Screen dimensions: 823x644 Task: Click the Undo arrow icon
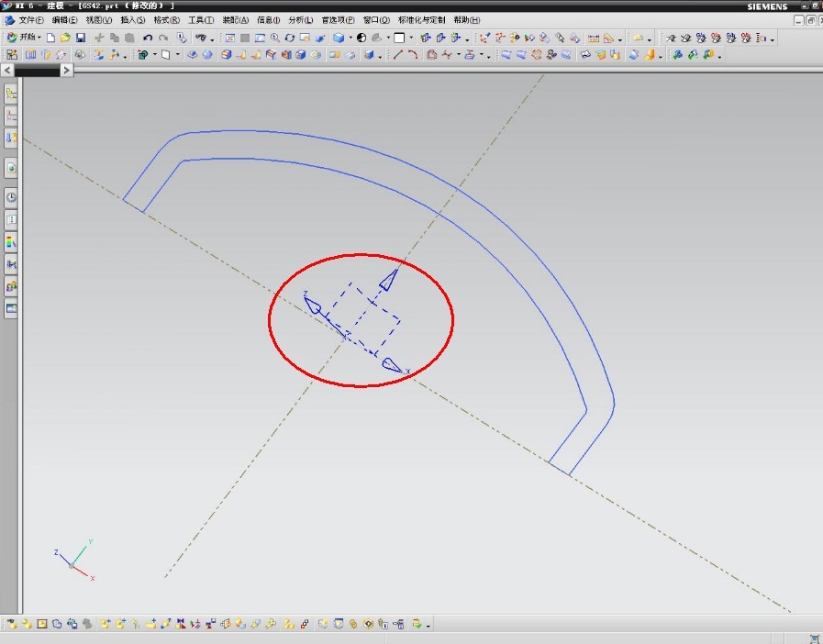148,38
